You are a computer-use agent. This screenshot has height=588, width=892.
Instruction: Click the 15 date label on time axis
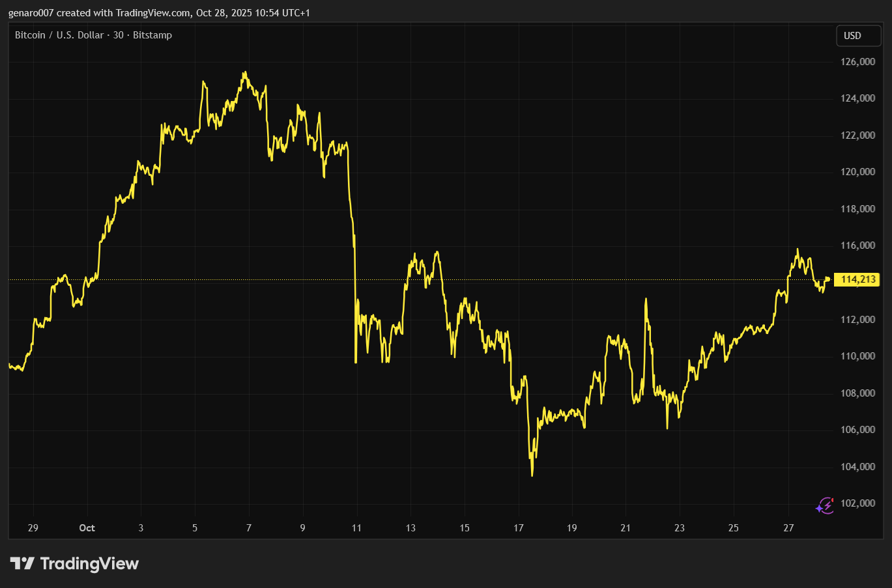coord(465,528)
